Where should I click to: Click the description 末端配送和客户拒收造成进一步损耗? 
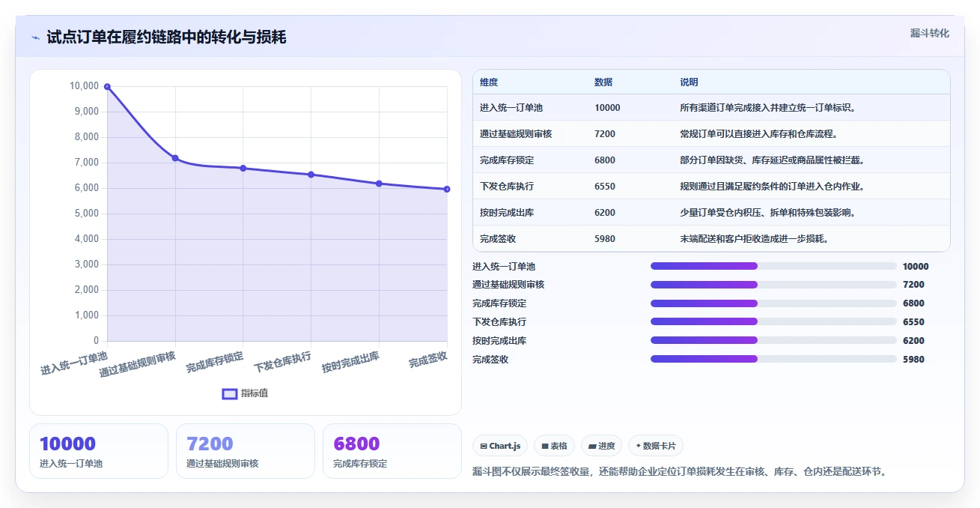coord(754,239)
